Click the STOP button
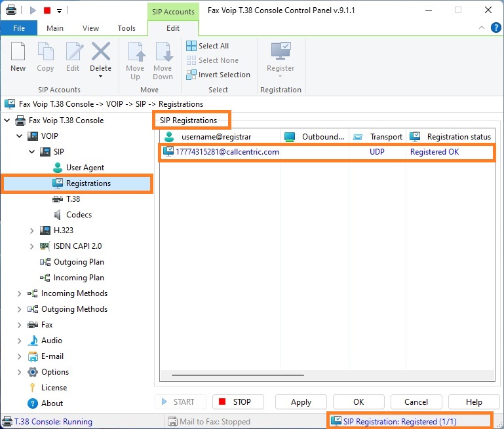Screen dimensions: 504x429 point(238,402)
